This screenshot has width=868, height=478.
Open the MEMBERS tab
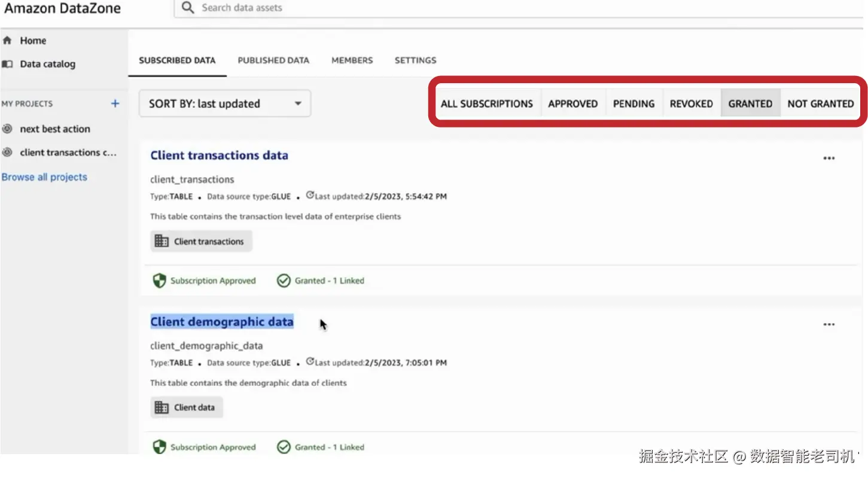tap(352, 60)
